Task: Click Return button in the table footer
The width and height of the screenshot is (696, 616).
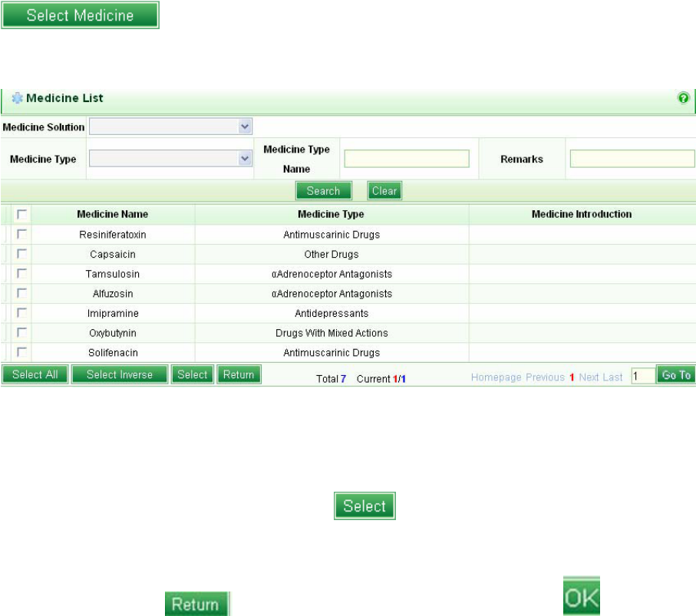Action: pyautogui.click(x=239, y=374)
